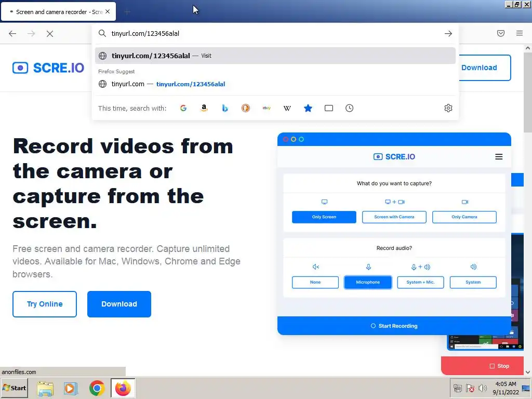532x399 pixels.
Task: Search bookmarks using the star icon
Action: [308, 108]
